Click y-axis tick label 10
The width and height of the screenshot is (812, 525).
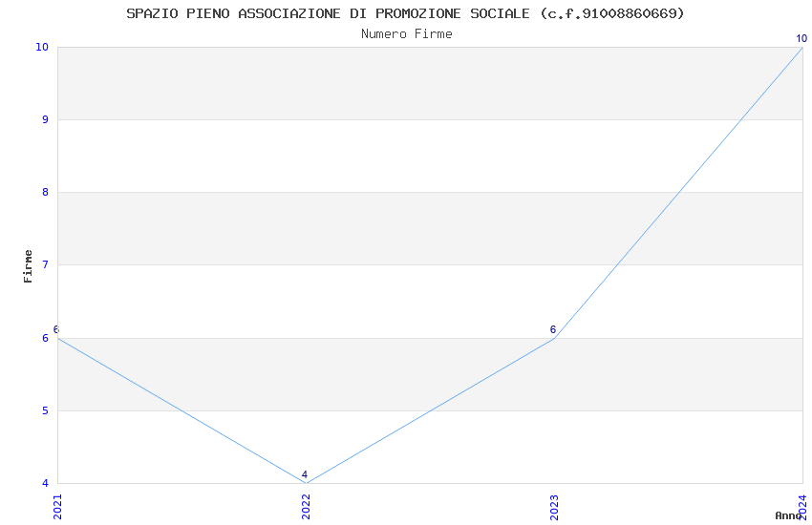point(42,47)
